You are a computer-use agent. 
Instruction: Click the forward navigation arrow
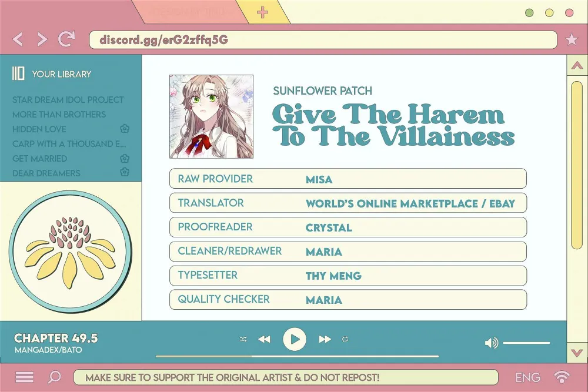point(42,39)
